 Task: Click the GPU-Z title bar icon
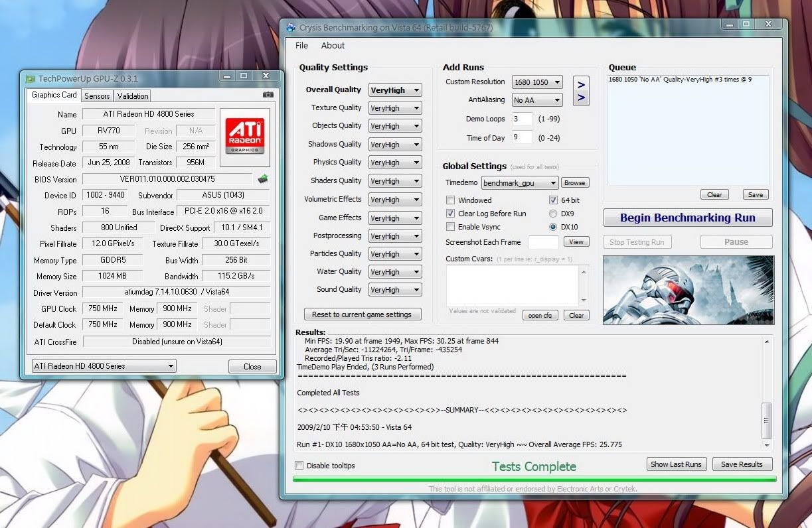pos(31,78)
